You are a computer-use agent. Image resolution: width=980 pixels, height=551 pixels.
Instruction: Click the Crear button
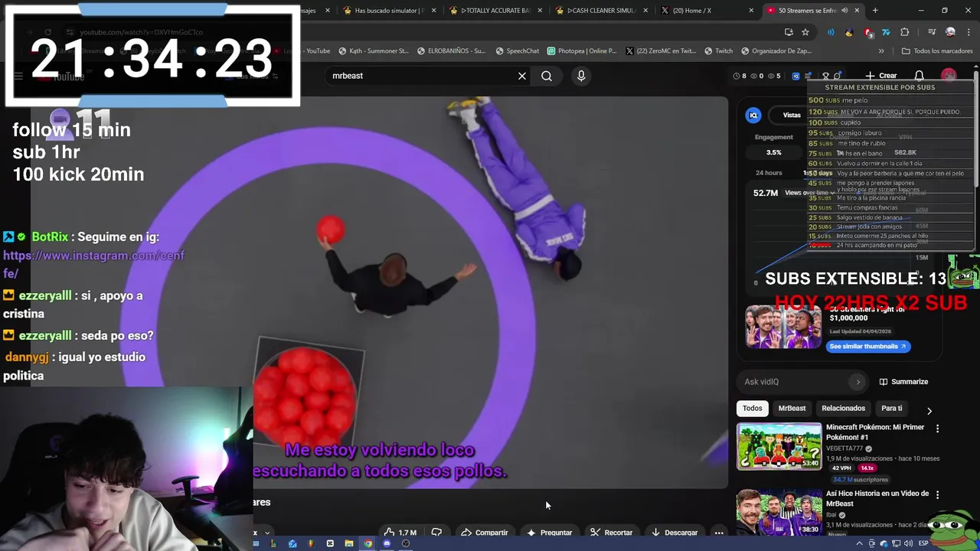(x=881, y=76)
